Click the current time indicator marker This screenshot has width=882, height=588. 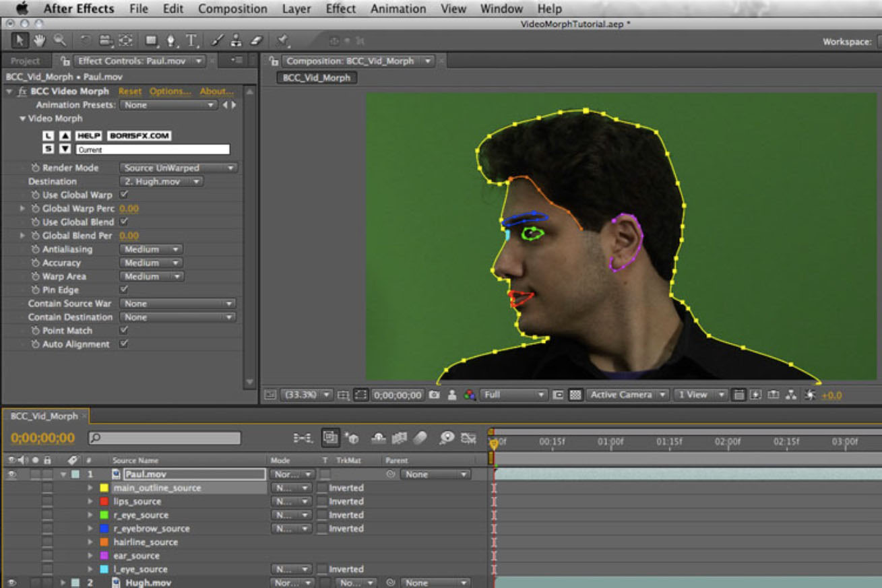(494, 443)
